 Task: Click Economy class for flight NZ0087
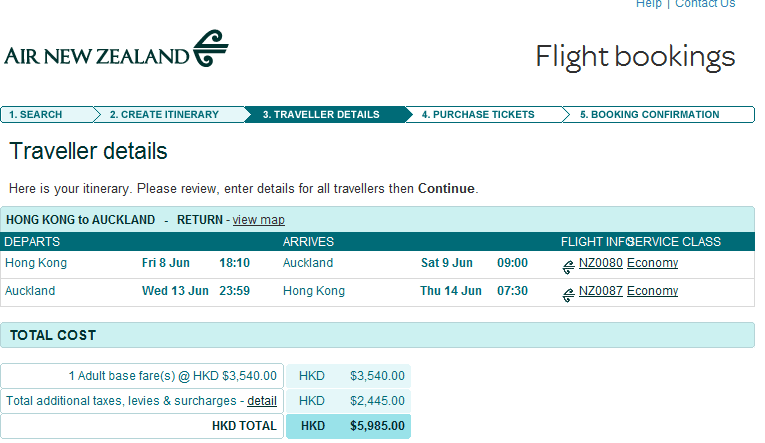652,292
